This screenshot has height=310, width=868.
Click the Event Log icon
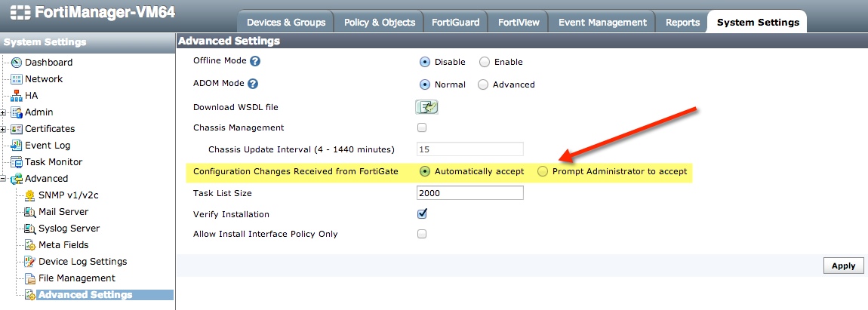[17, 146]
